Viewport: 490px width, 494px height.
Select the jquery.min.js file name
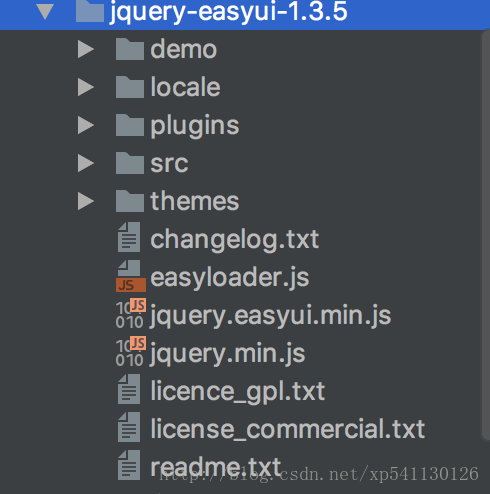click(x=227, y=354)
